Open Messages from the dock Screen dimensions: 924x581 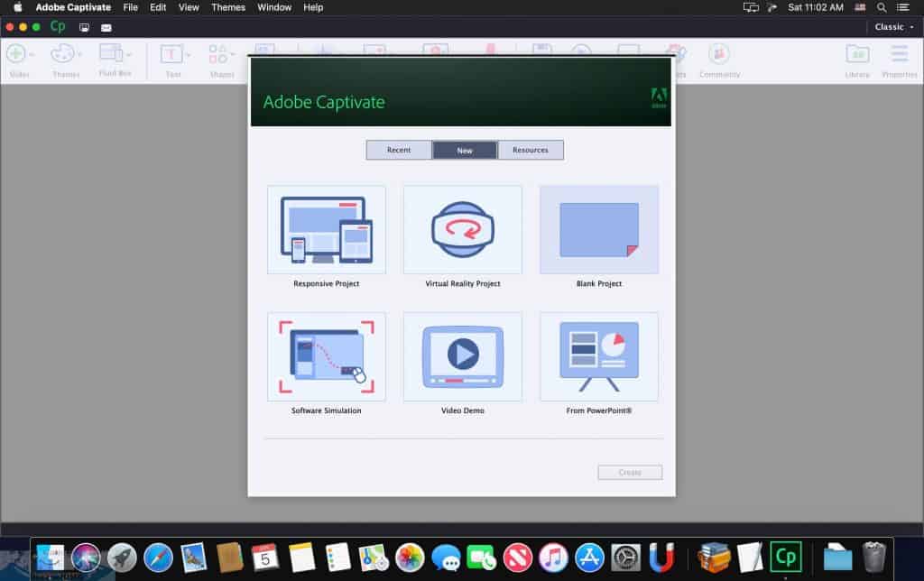[446, 558]
